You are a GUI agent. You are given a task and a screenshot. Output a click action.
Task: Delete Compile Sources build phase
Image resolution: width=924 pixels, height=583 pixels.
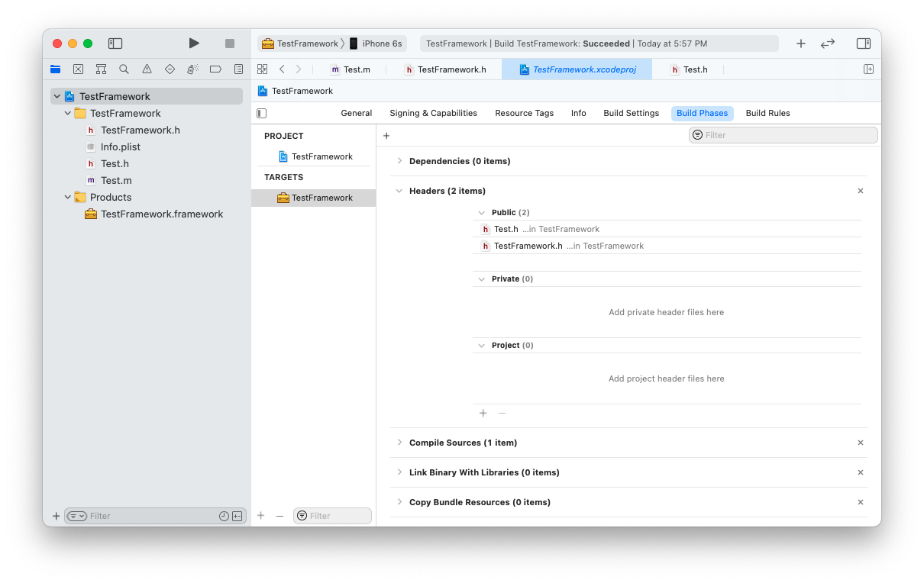pos(861,443)
